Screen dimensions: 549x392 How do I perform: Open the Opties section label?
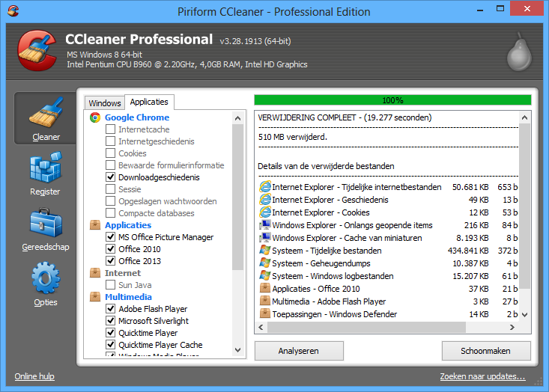(x=46, y=302)
